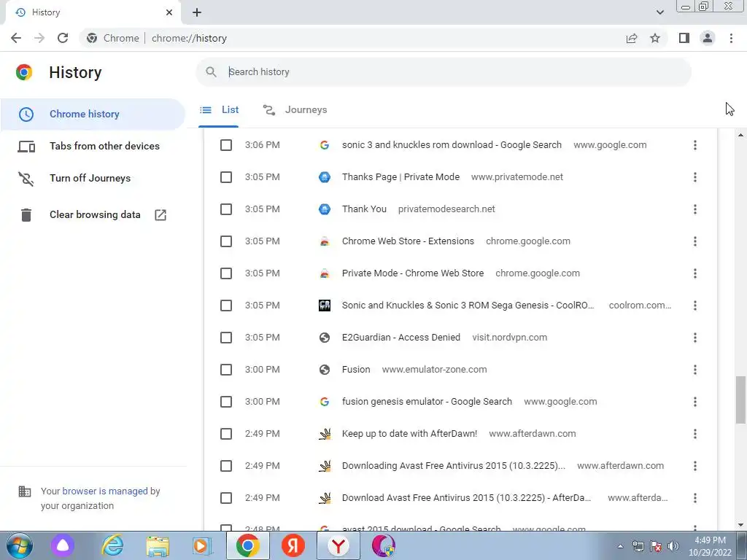Click the share page icon in address bar
747x560 pixels.
coord(632,38)
